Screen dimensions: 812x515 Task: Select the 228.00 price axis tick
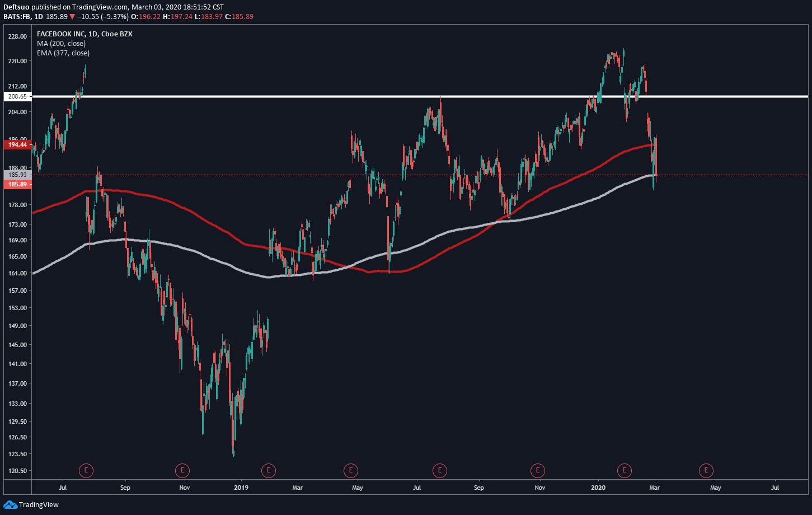coord(18,37)
